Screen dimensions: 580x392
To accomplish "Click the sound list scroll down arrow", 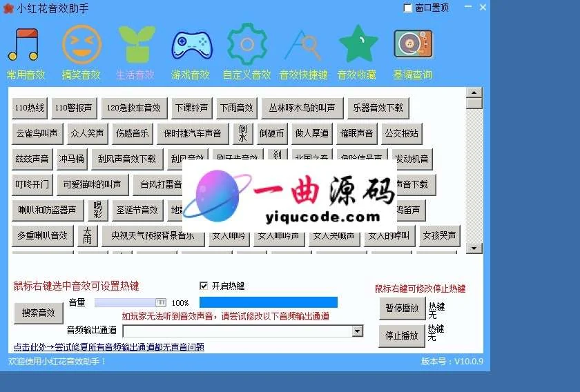I will pos(474,248).
